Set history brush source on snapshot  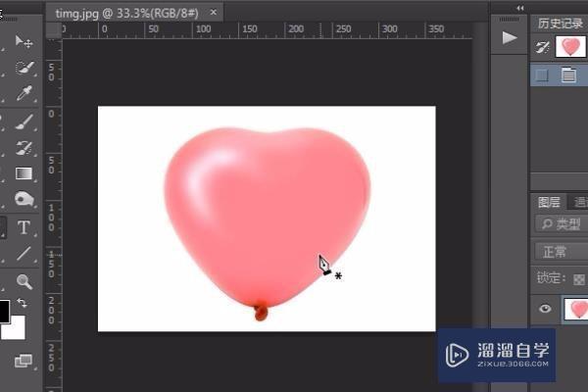pos(542,47)
